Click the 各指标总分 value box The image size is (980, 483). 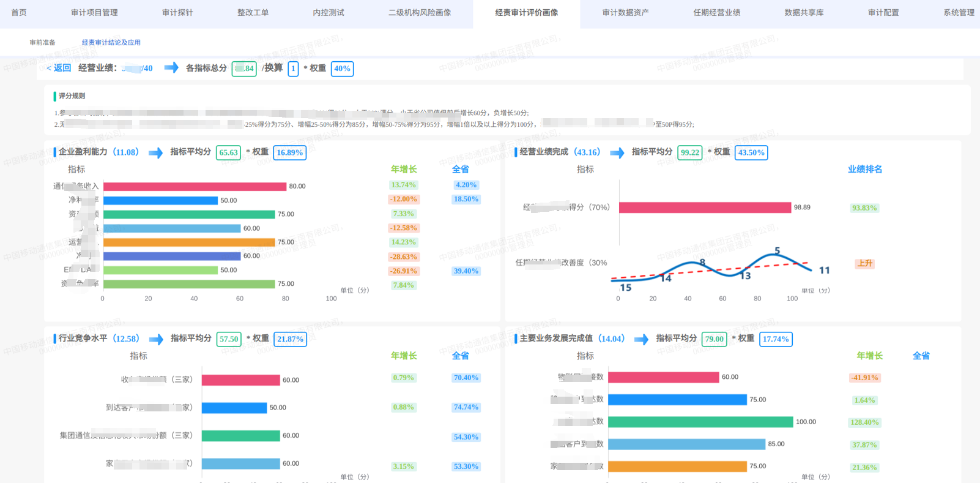(x=244, y=69)
